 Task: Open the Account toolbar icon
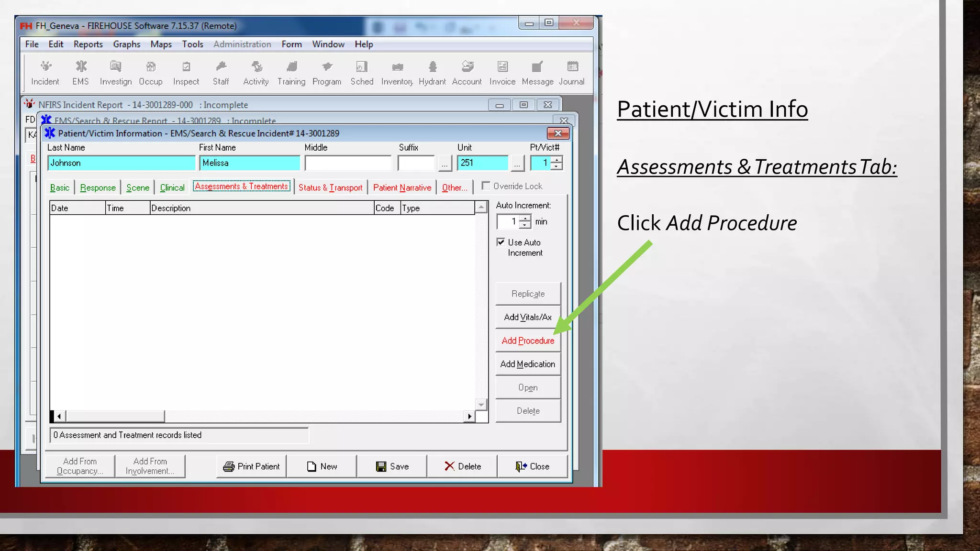467,73
